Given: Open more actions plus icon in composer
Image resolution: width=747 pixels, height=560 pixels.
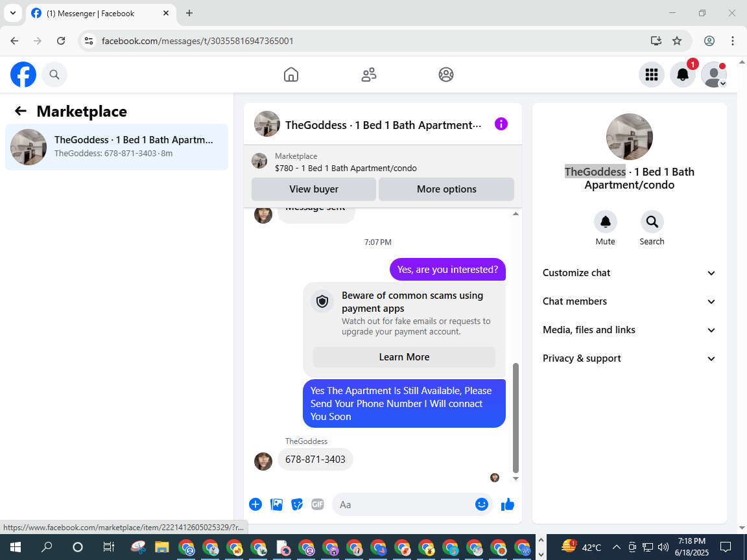Looking at the screenshot, I should pyautogui.click(x=255, y=504).
